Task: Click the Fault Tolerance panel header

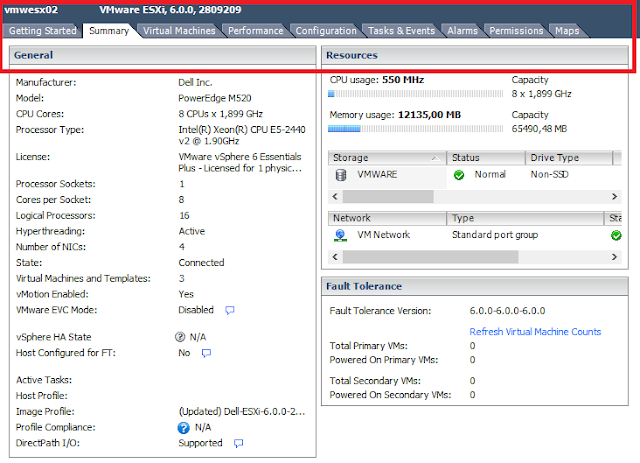Action: point(475,286)
